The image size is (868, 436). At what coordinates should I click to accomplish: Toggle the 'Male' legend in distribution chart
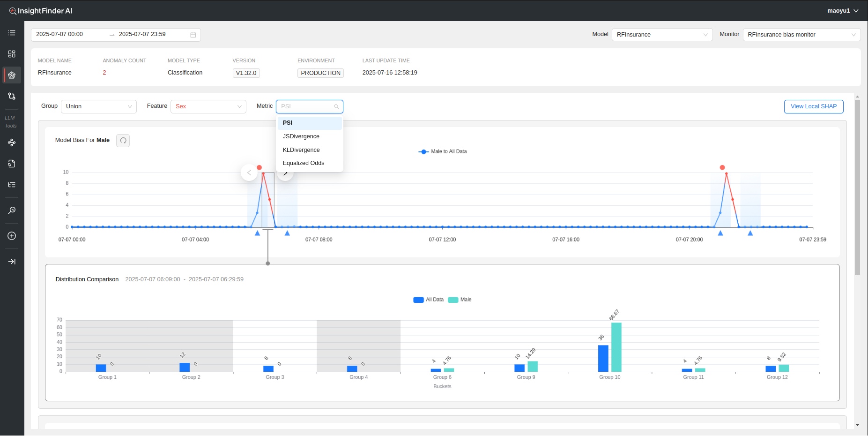click(x=460, y=300)
